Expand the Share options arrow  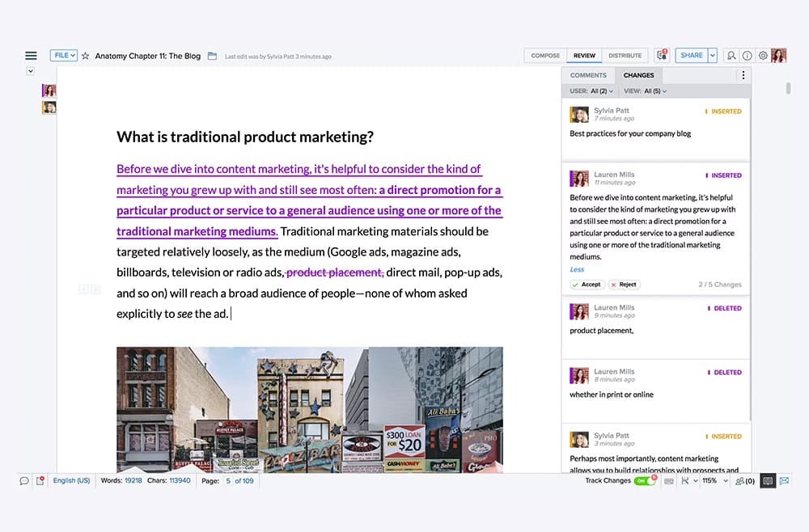click(x=713, y=55)
